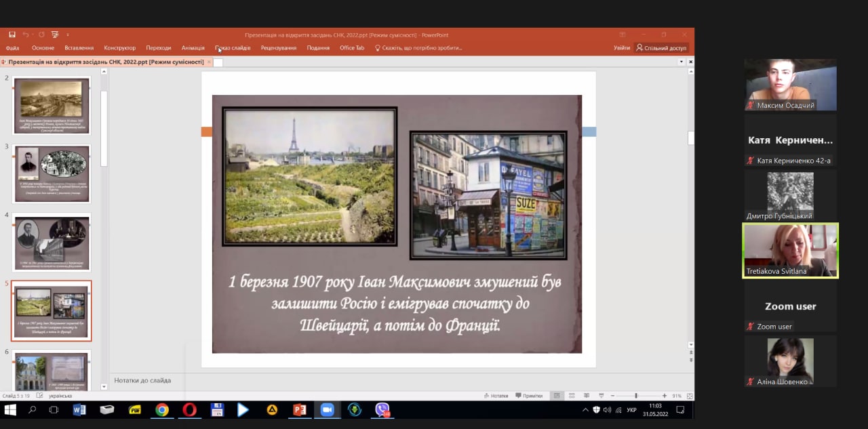Screen dimensions: 868x429
Task: Click the Eiffel Tower photo on slide
Action: click(310, 176)
